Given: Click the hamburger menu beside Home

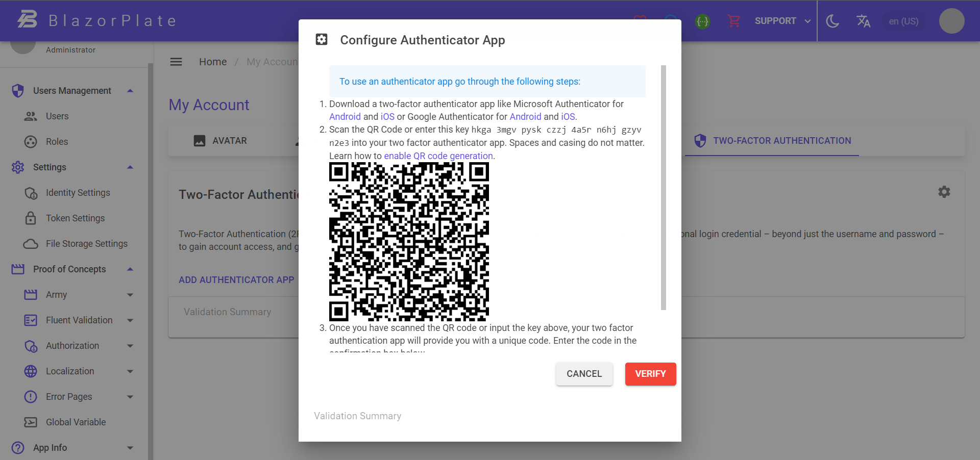Looking at the screenshot, I should pos(176,62).
